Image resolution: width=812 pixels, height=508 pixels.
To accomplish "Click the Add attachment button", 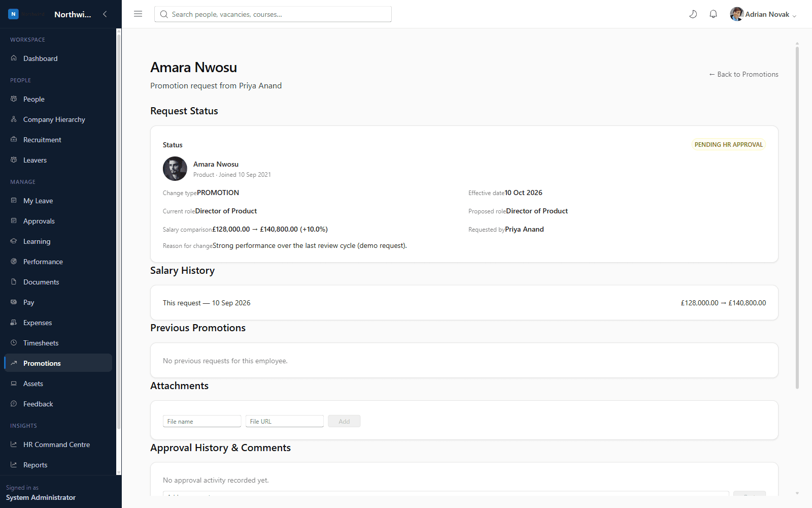I will (344, 421).
